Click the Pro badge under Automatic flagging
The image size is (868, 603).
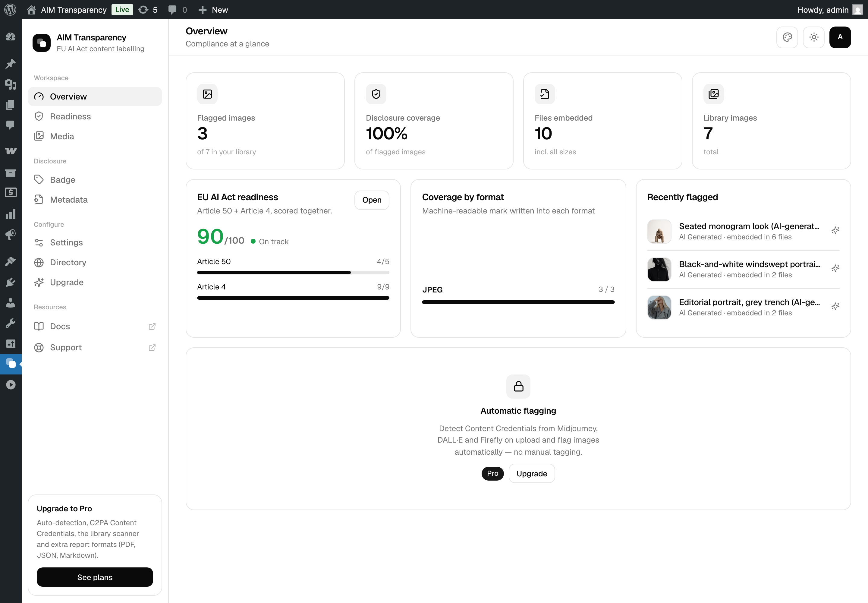[x=492, y=473]
